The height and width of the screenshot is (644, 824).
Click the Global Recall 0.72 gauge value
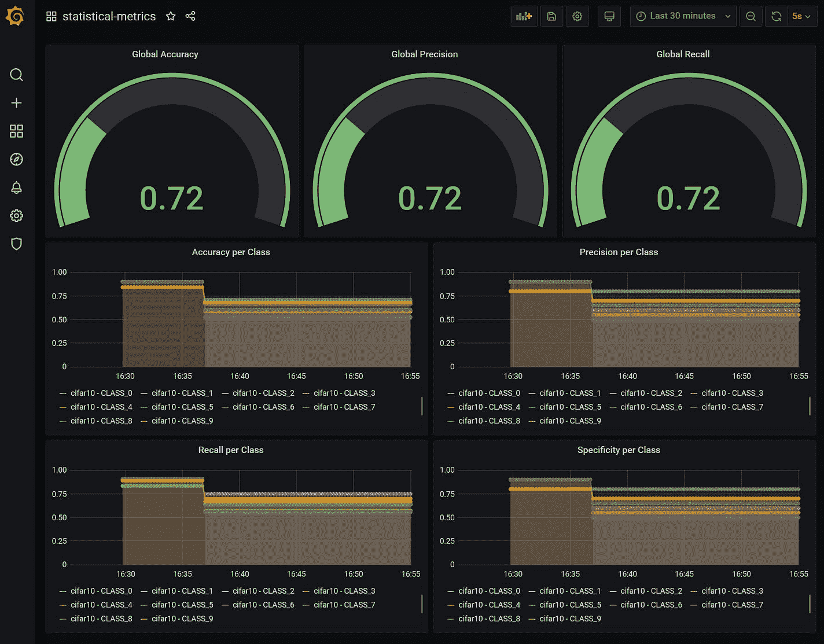click(689, 198)
